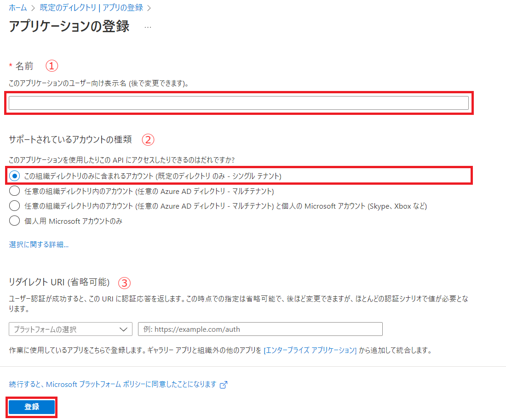Click the サポートされているアカウントの種類 heading
The image size is (506, 420).
pos(70,139)
